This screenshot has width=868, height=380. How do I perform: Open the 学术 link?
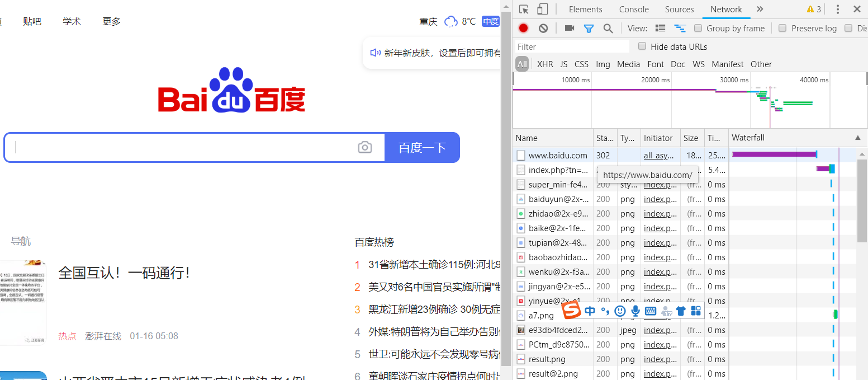(72, 21)
